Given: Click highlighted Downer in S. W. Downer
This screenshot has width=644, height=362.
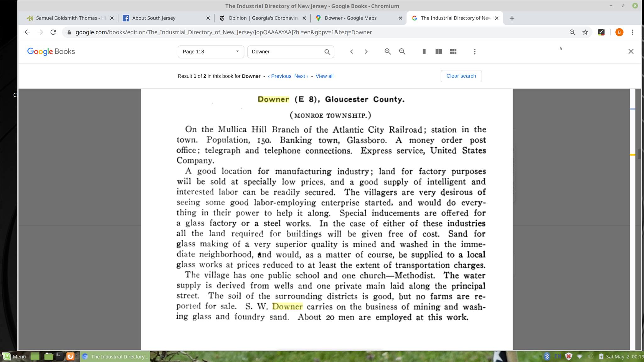Looking at the screenshot, I should (287, 306).
